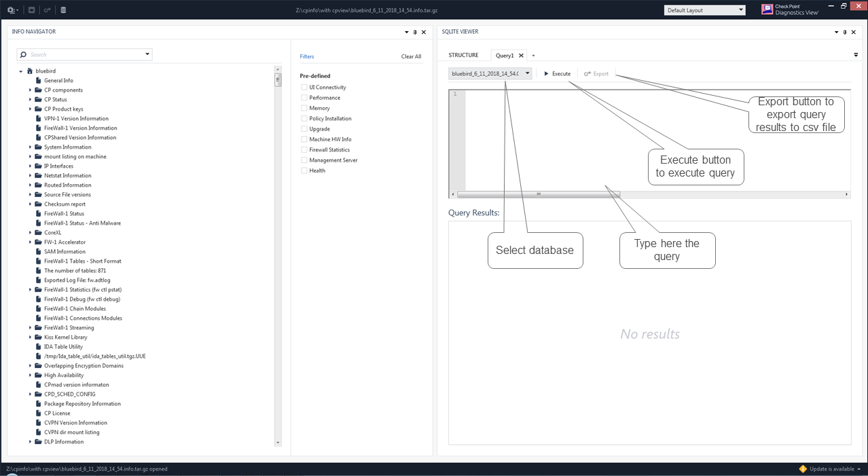Click the tree scrollbar down arrow
The height and width of the screenshot is (476, 868).
[278, 443]
